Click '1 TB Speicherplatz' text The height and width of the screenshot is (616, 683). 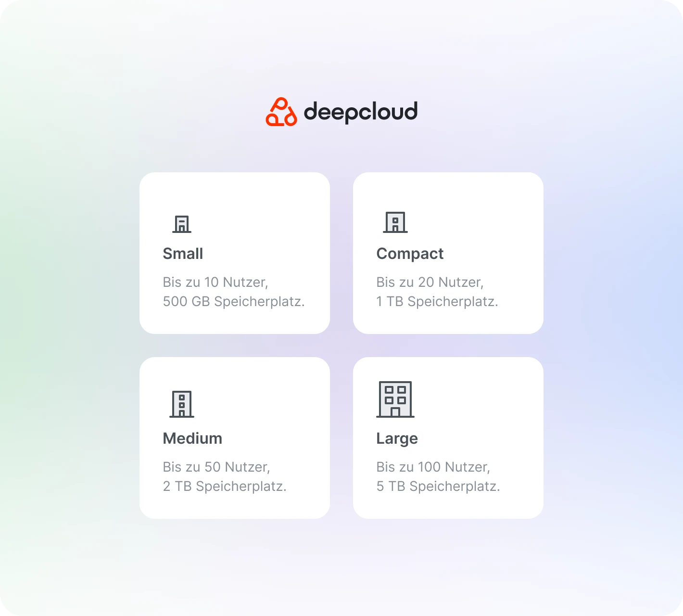[x=437, y=302]
